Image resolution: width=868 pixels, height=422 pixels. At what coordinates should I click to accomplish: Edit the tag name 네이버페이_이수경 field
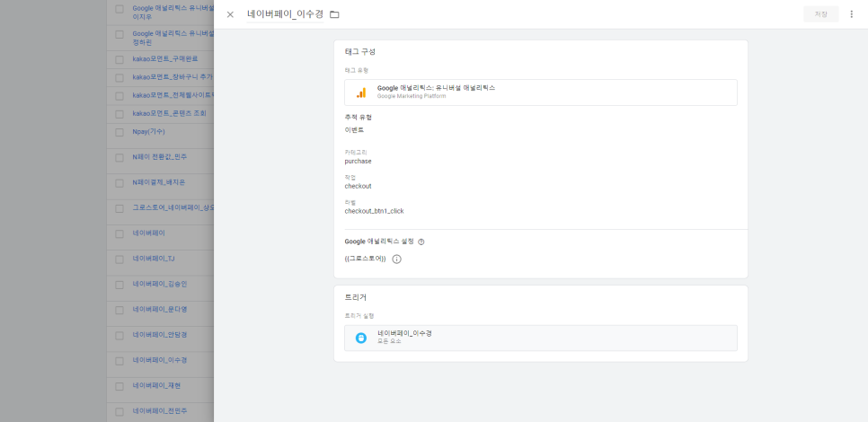[285, 14]
